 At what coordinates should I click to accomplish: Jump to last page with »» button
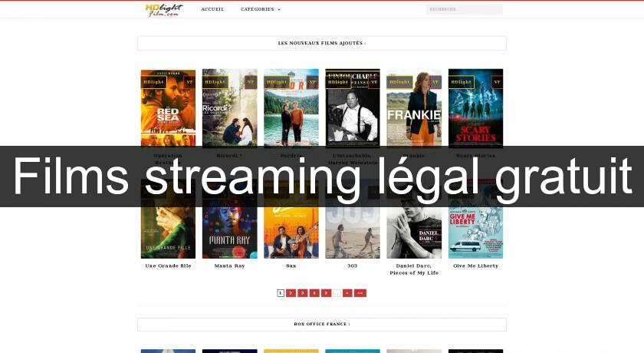pyautogui.click(x=360, y=293)
